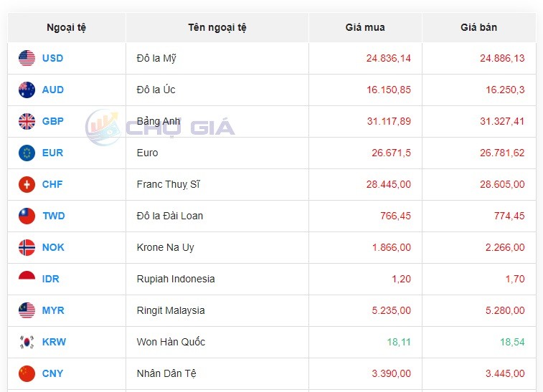The image size is (543, 392).
Task: Click the 'Giá bán' column header
Action: click(478, 27)
